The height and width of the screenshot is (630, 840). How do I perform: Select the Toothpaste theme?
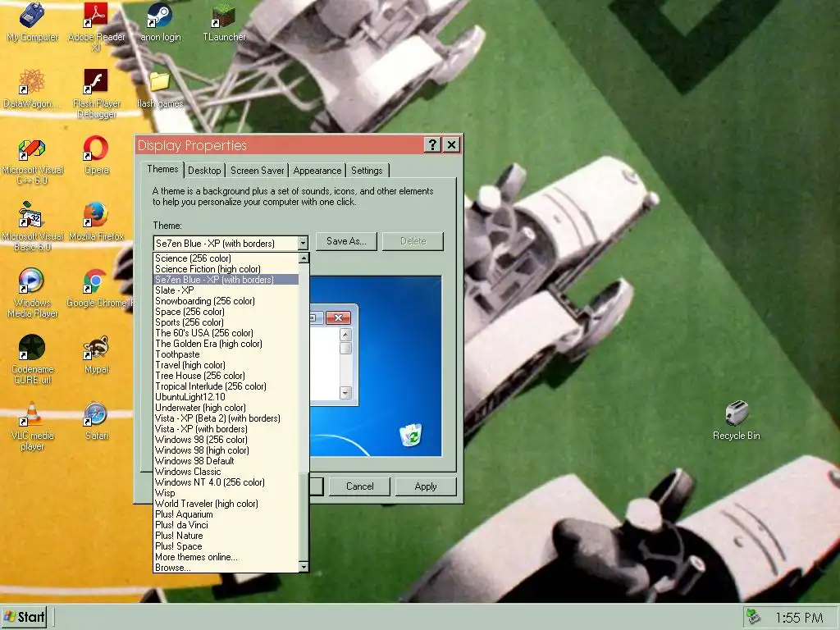click(226, 354)
